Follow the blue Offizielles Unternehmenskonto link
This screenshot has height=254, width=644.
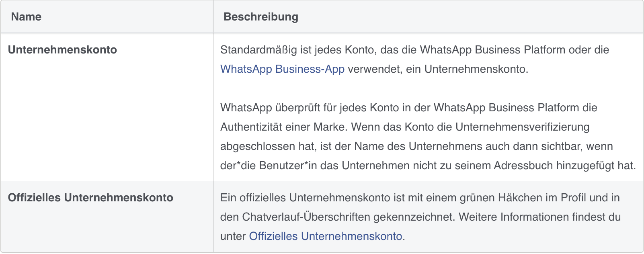click(x=325, y=236)
